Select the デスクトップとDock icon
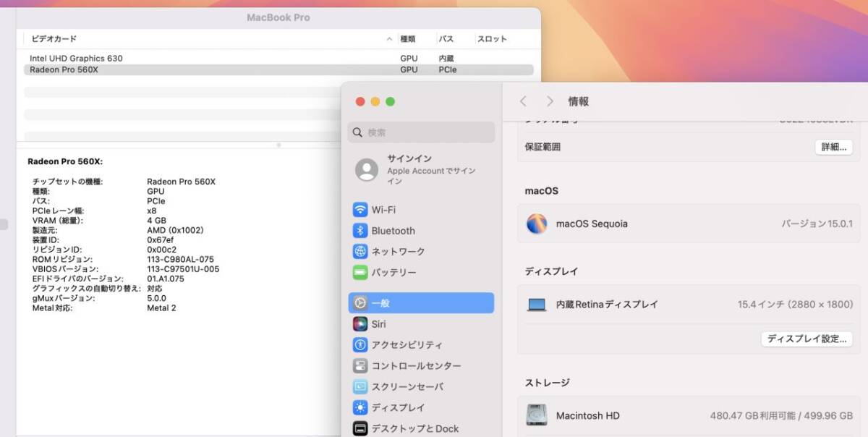 pyautogui.click(x=360, y=429)
